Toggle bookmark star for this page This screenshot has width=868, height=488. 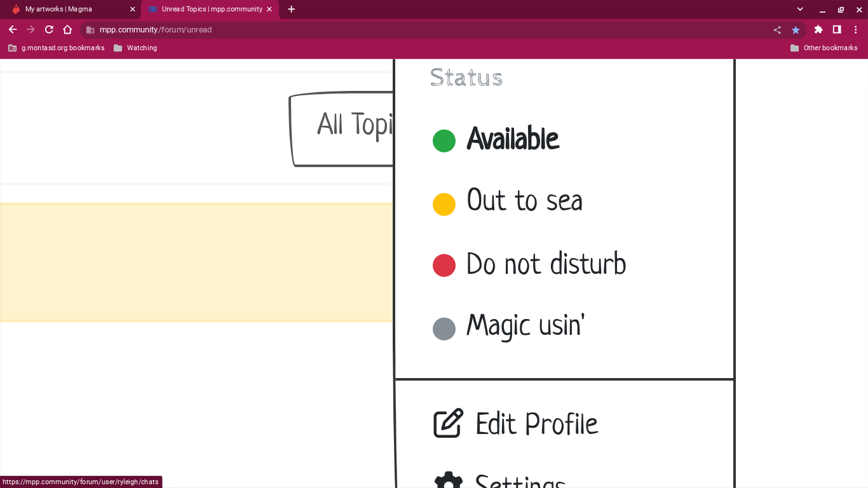[796, 30]
